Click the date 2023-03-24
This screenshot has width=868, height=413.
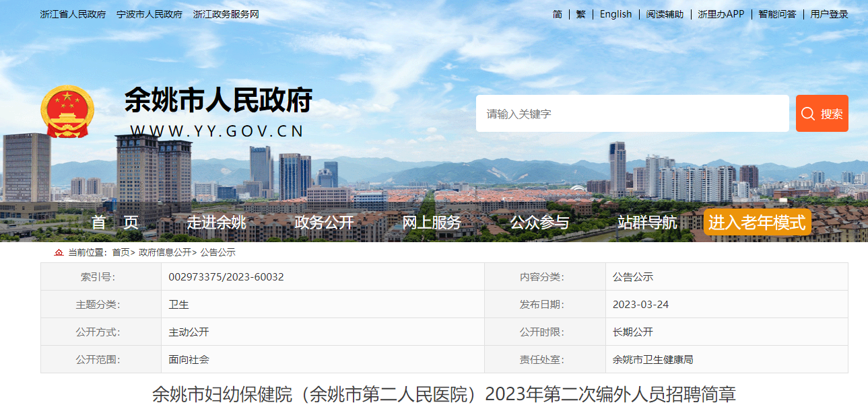click(x=641, y=305)
